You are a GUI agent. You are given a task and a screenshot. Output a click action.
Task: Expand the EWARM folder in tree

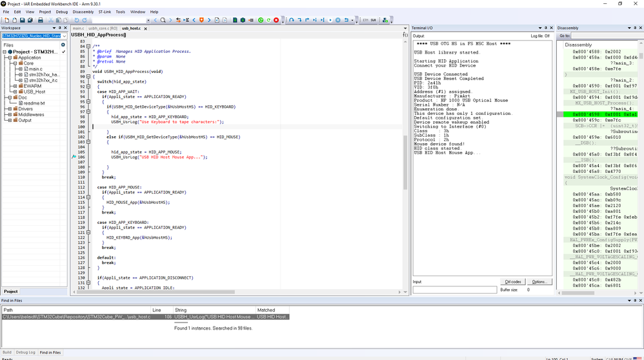point(15,86)
